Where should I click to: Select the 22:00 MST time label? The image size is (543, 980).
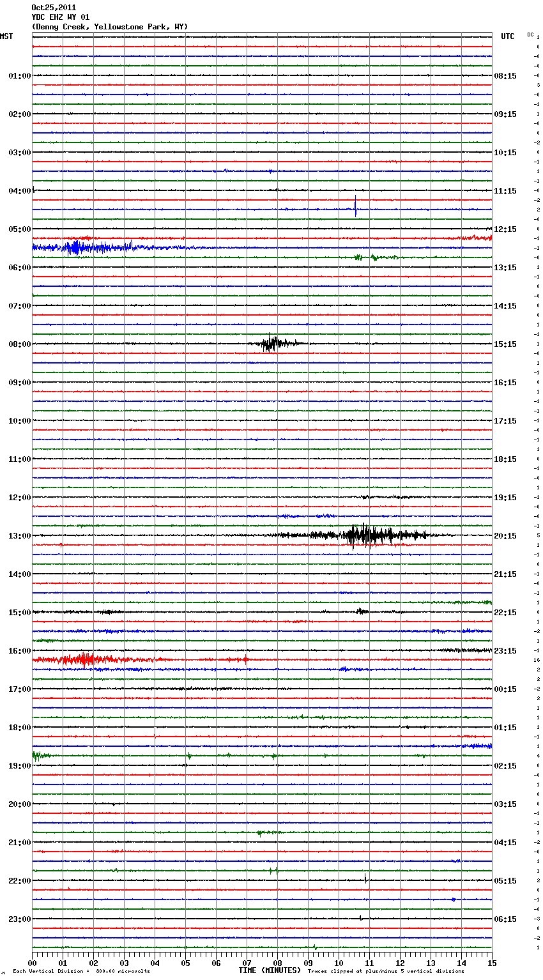(20, 881)
